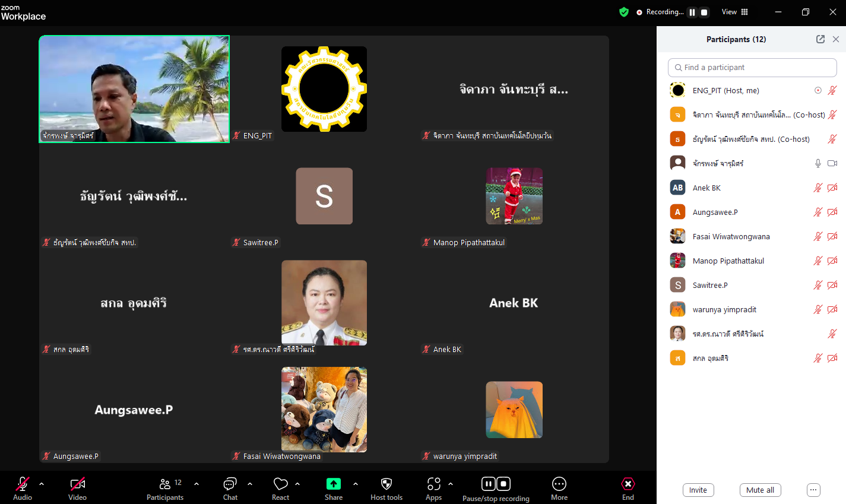Toggle video-off icon for สกล อุดมศิริ in list
Screen dimensions: 846x504
point(832,358)
